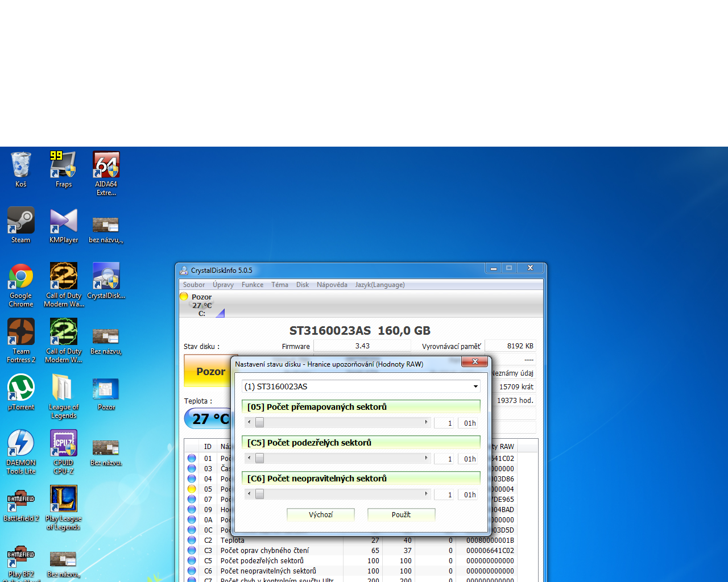The image size is (728, 582).
Task: Open Play League of Legends shortcut
Action: 63,508
